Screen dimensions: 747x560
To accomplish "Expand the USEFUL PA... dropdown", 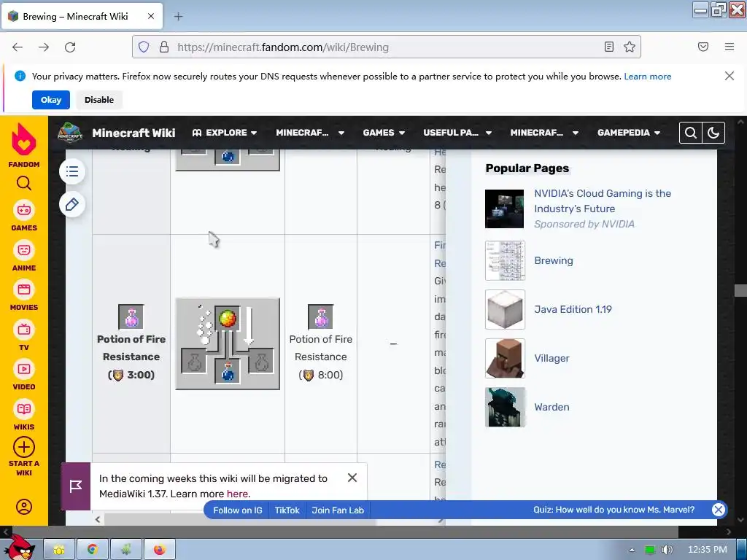I will point(457,133).
